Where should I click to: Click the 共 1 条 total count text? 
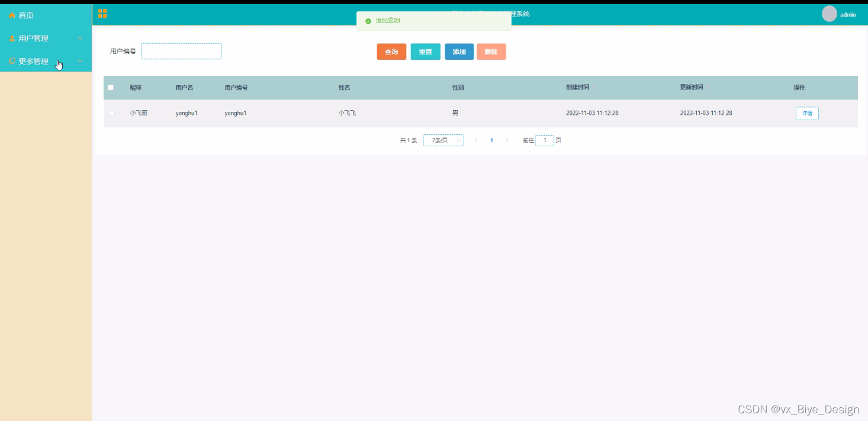[x=409, y=140]
